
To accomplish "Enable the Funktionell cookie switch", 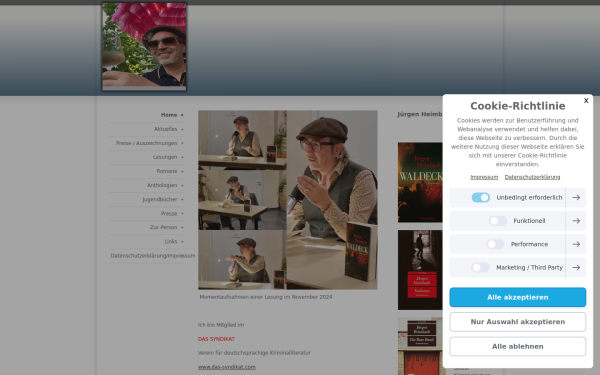I will (498, 221).
